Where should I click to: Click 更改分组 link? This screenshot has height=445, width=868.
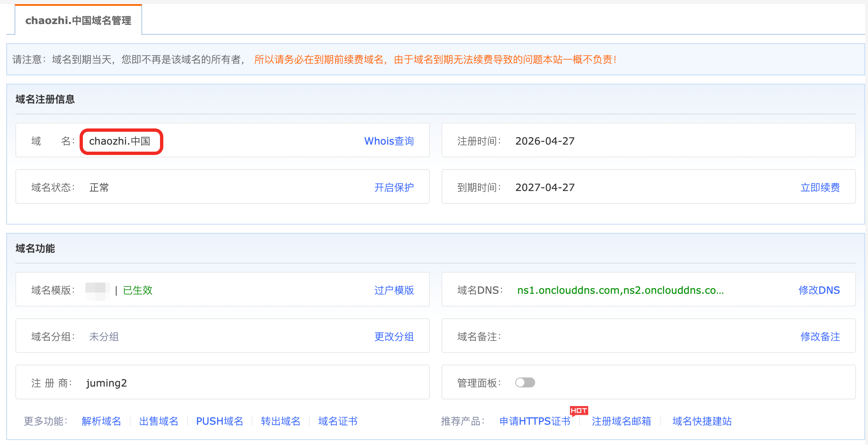click(394, 337)
